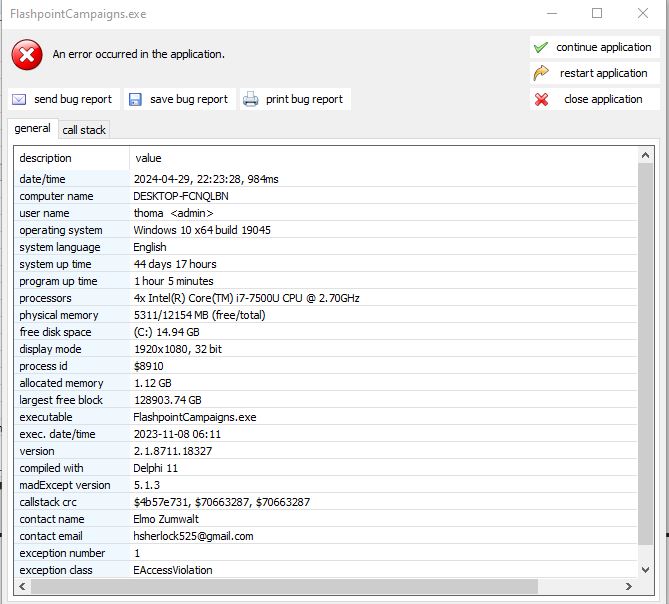Screen dimensions: 669x604
Task: Select contact email hsherlock525@gmail.com
Action: [193, 537]
